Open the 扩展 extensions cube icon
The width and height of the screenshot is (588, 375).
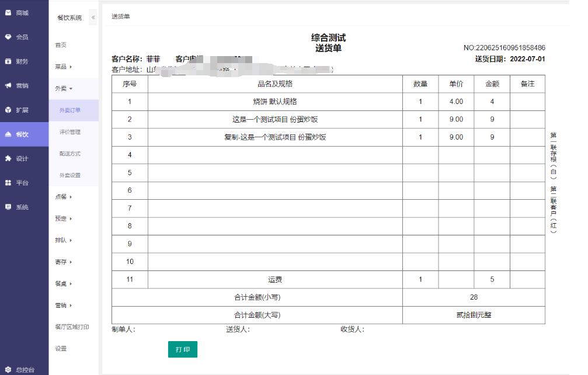coord(9,110)
